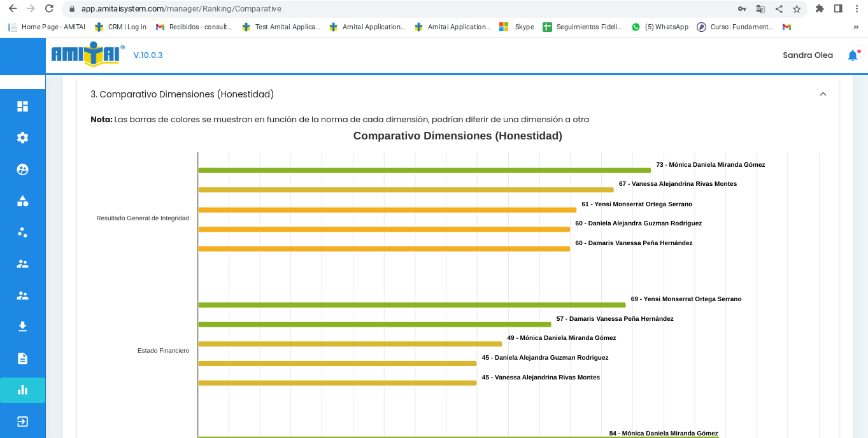
Task: Click the browser reload button
Action: 49,9
